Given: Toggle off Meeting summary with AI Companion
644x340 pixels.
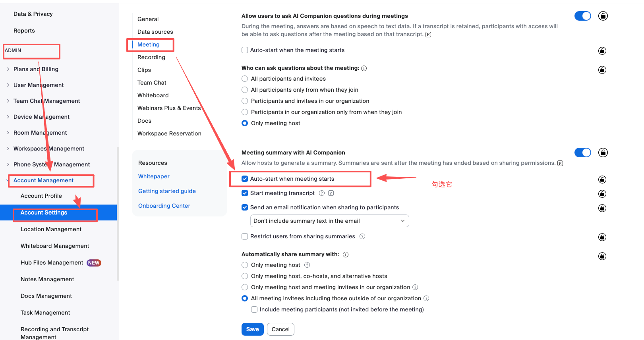Looking at the screenshot, I should coord(582,153).
